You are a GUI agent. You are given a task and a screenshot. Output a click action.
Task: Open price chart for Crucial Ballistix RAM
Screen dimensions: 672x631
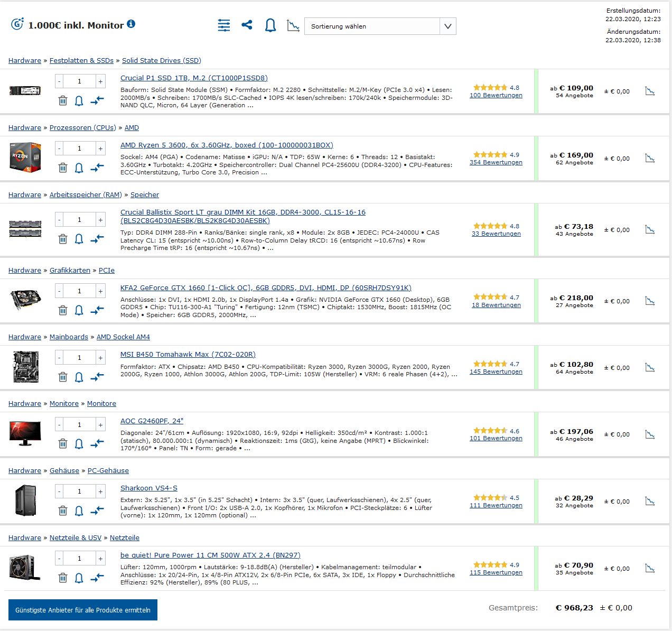[x=650, y=229]
